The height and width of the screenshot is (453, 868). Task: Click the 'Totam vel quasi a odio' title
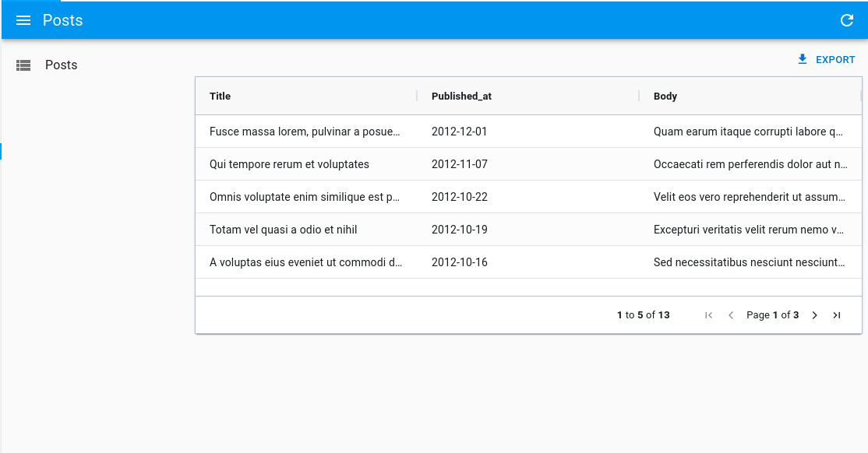click(x=283, y=230)
